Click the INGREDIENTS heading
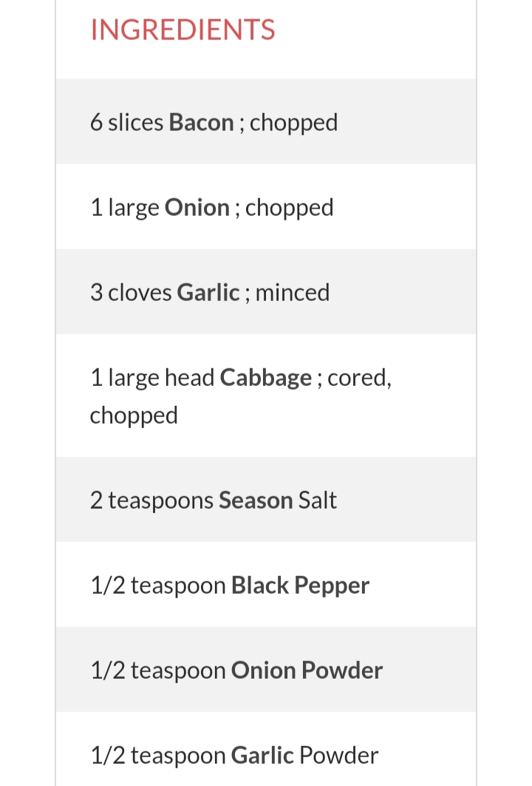The image size is (532, 786). coord(183,30)
